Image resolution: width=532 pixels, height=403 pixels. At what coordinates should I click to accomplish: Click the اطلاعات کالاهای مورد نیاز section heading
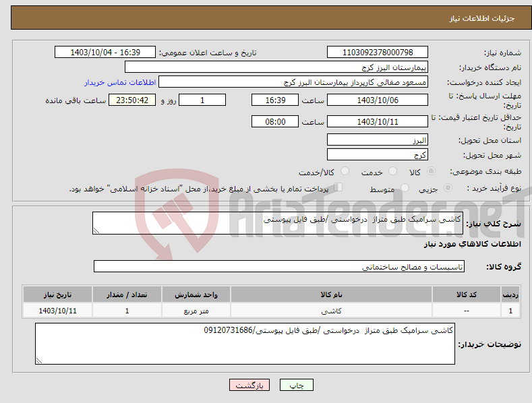click(x=472, y=244)
